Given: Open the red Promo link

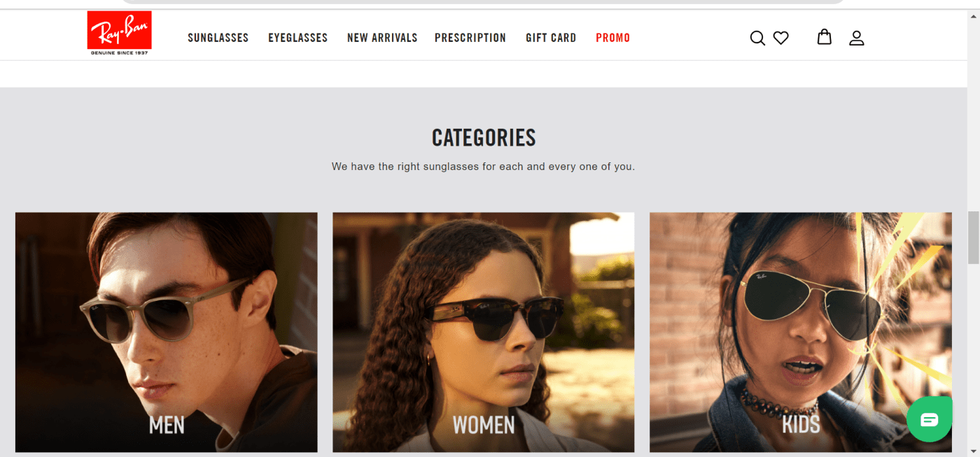Looking at the screenshot, I should (x=613, y=38).
